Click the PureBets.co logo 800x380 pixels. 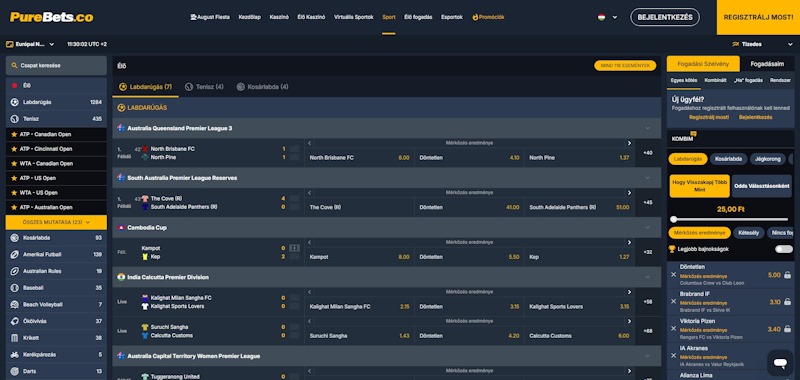tap(52, 17)
